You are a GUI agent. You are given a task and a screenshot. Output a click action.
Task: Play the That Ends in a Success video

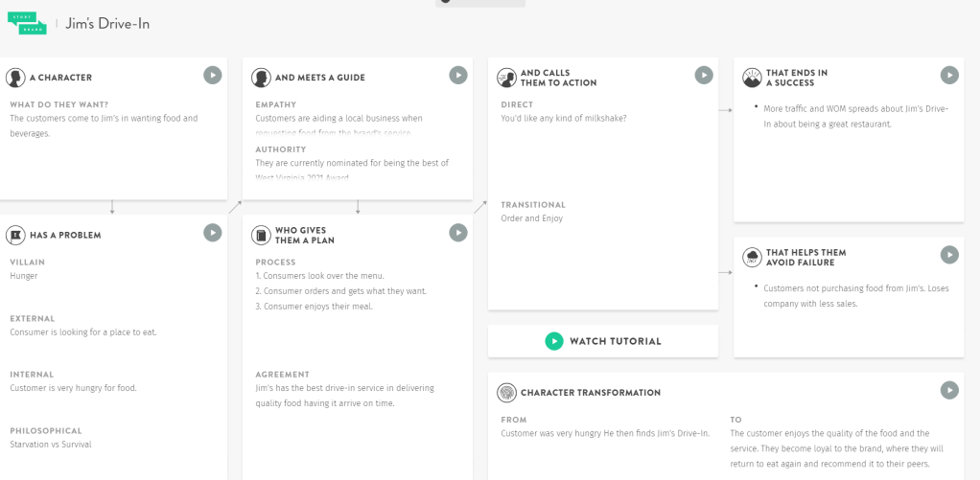pos(949,75)
